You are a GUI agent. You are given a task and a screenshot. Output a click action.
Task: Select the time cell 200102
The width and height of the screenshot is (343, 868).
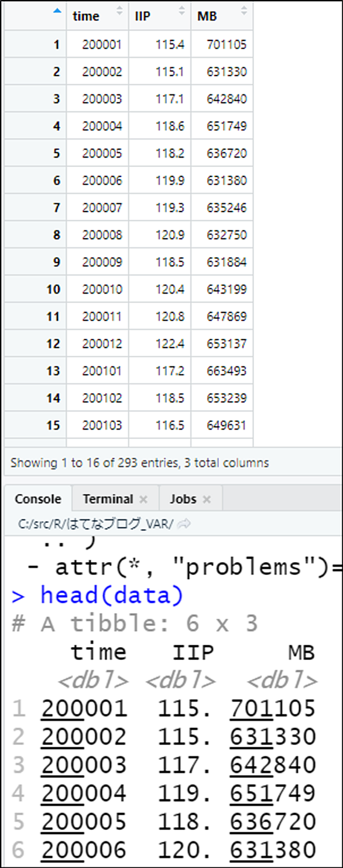[102, 398]
